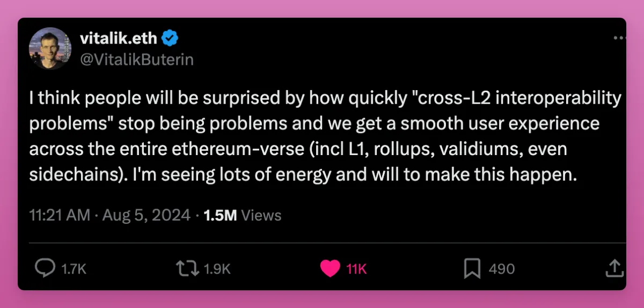Click the Aug 5, 2024 date

pos(146,216)
